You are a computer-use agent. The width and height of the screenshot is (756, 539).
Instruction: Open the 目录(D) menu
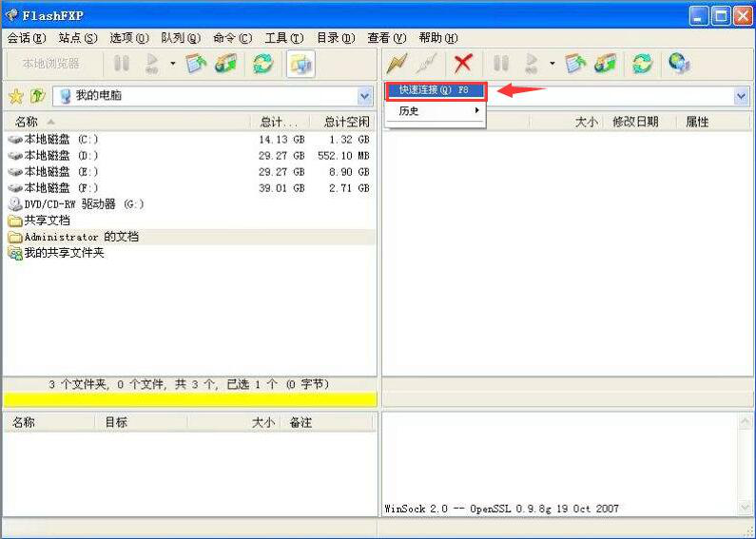pyautogui.click(x=336, y=38)
